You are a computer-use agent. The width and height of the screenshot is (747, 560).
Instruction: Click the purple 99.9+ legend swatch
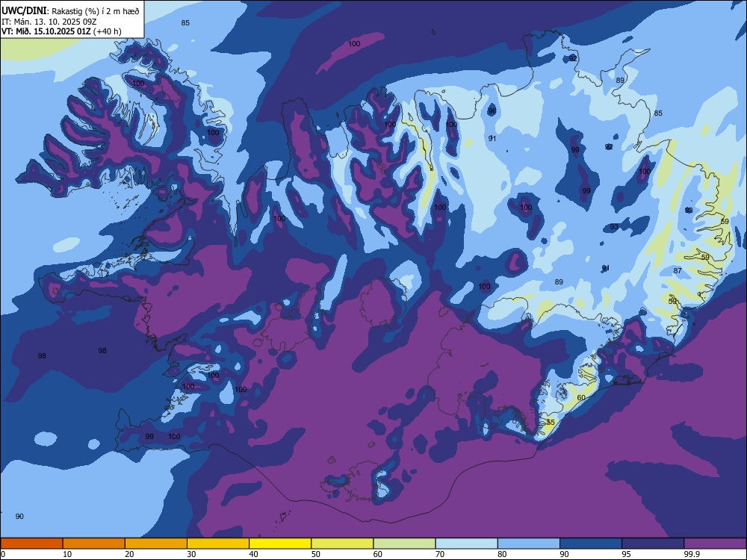715,544
